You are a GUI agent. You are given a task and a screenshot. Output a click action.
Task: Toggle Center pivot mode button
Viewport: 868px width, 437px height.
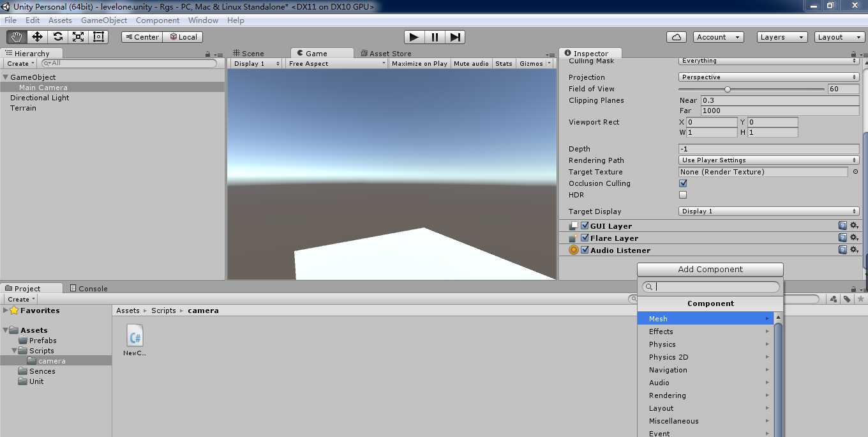click(x=142, y=37)
